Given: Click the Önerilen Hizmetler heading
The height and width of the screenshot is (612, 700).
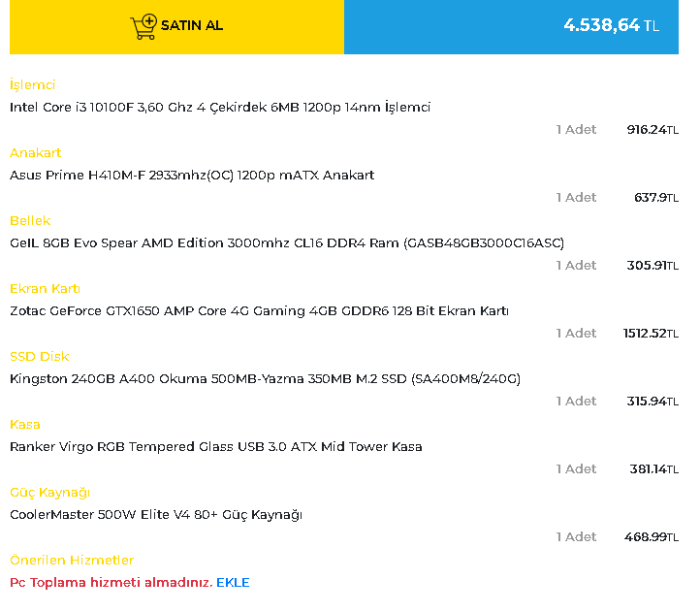Looking at the screenshot, I should tap(72, 561).
